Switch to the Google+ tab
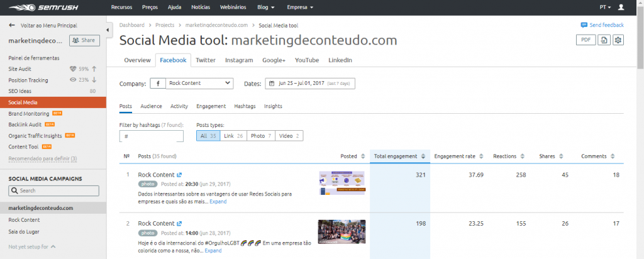The image size is (644, 259). tap(274, 60)
